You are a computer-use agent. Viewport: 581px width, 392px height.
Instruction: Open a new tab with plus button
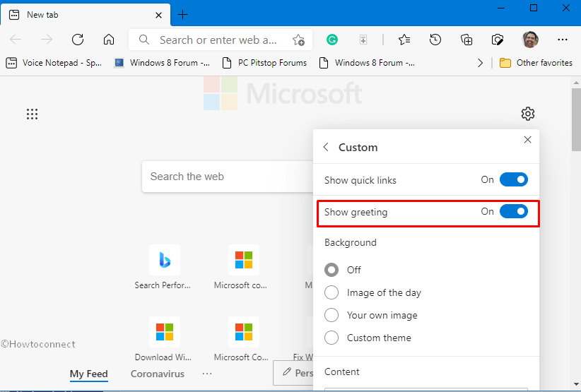pos(182,15)
